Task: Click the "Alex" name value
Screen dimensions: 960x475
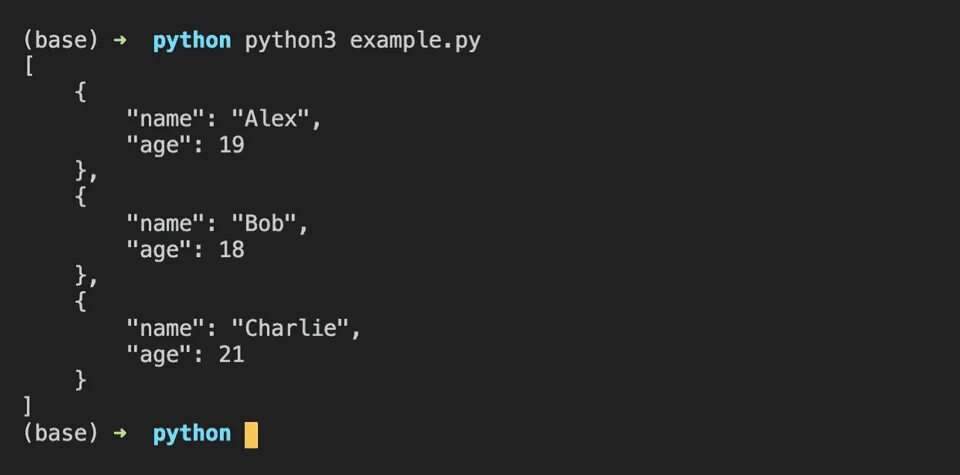Action: [271, 119]
